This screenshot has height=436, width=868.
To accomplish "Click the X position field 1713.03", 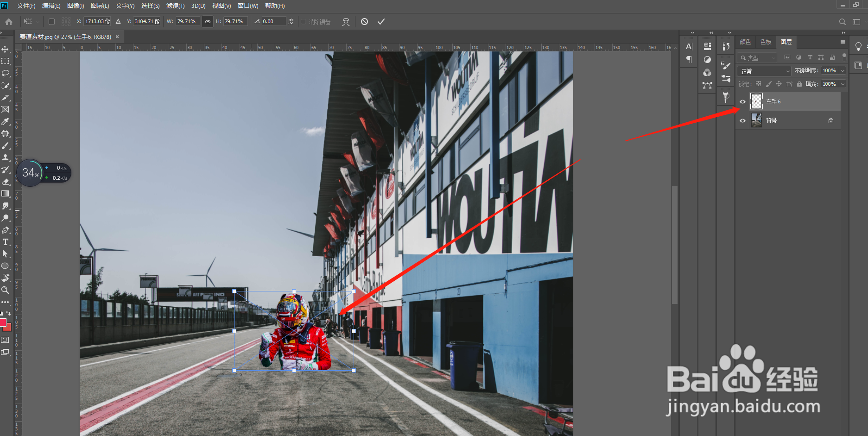I will pos(97,21).
